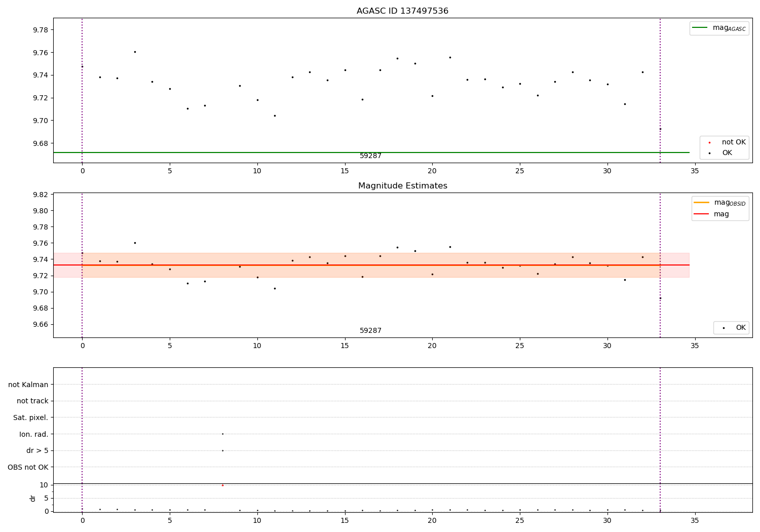This screenshot has height=532, width=760.
Task: Click the lowest data point at x=33 in the top plot
Action: coord(660,129)
